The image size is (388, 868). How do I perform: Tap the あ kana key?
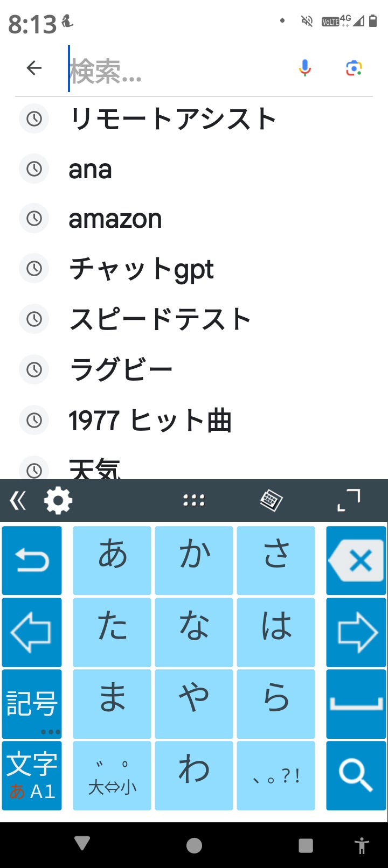point(112,561)
